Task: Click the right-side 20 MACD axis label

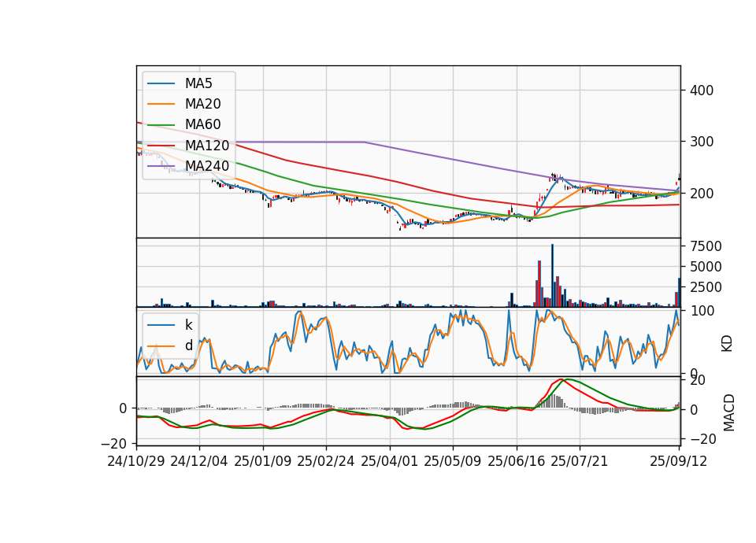Action: pos(698,381)
